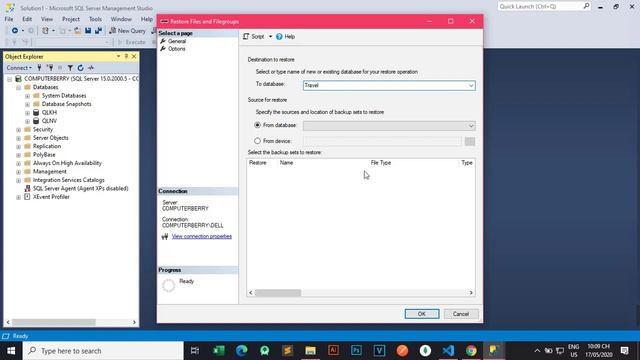Expand the Management folder
The image size is (640, 360).
click(x=18, y=172)
